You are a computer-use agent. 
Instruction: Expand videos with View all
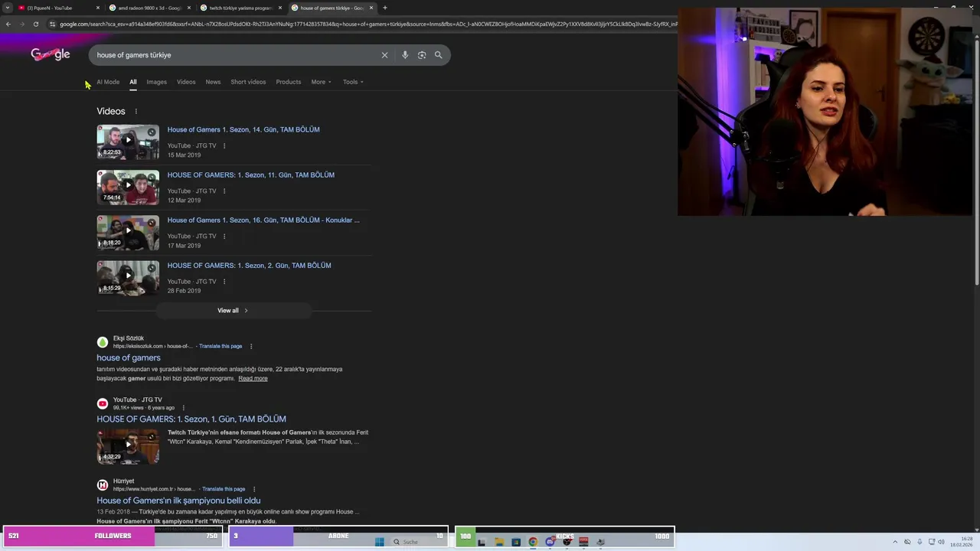click(234, 311)
